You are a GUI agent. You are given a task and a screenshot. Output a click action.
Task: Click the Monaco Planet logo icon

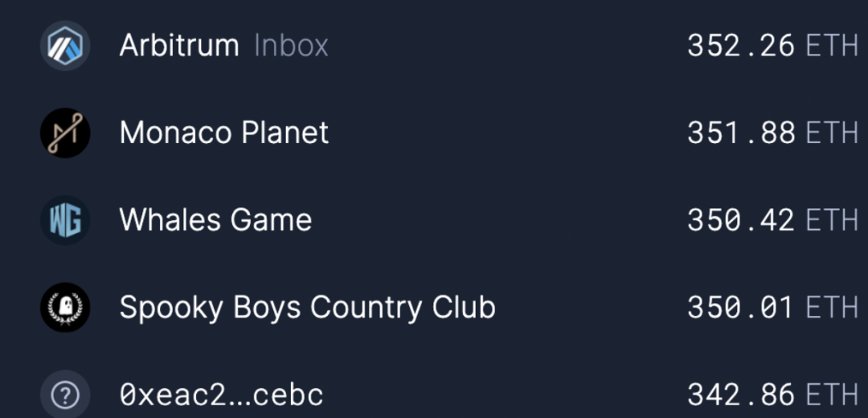[x=65, y=133]
